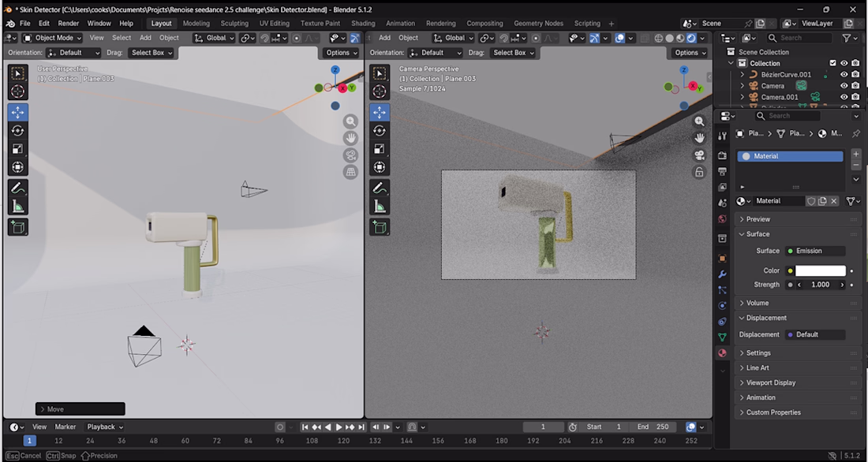
Task: Open the Playback menu in timeline
Action: [105, 427]
